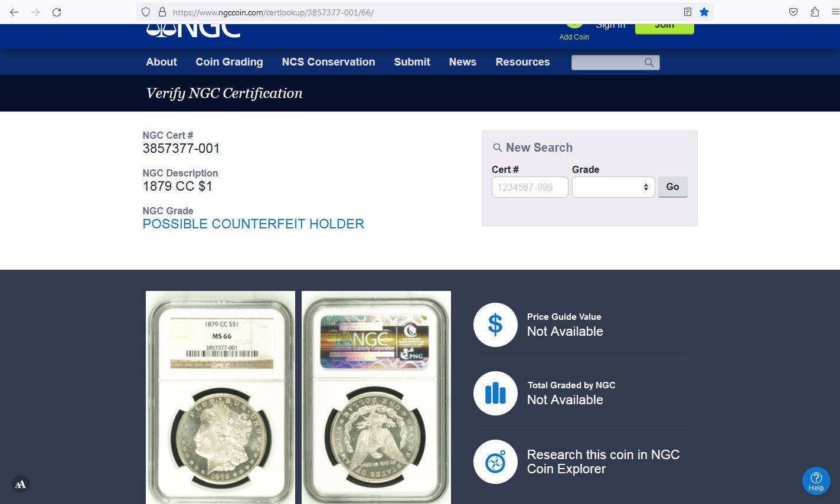Open the Resources menu item

tap(522, 62)
